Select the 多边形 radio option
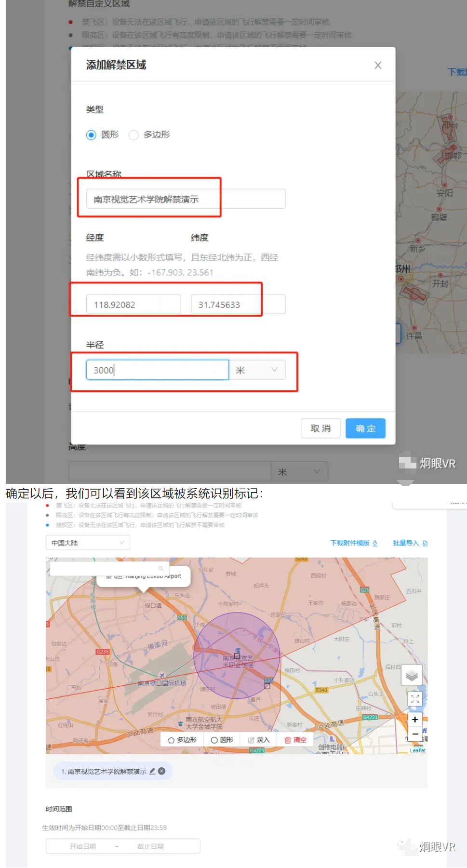 tap(133, 135)
